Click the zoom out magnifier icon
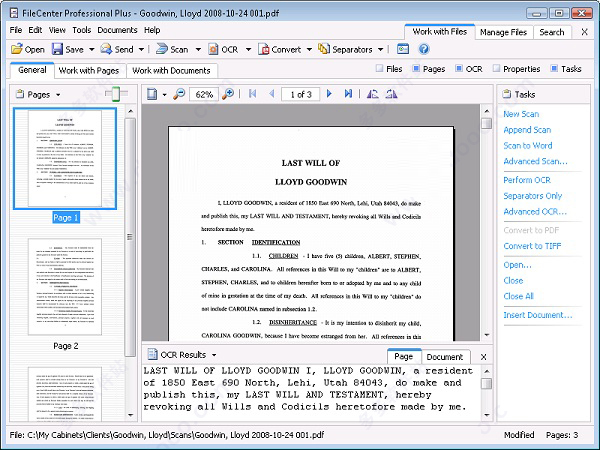The height and width of the screenshot is (450, 600). 179,94
